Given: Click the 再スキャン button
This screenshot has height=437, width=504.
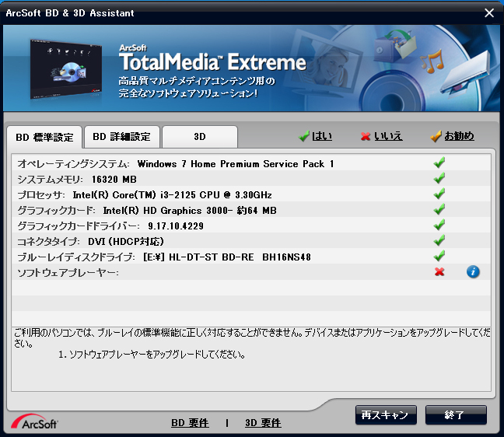Looking at the screenshot, I should 386,414.
